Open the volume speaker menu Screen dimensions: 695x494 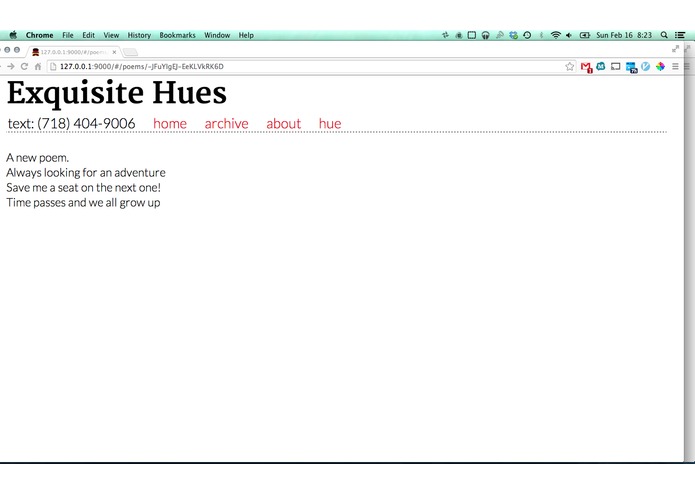tap(569, 35)
